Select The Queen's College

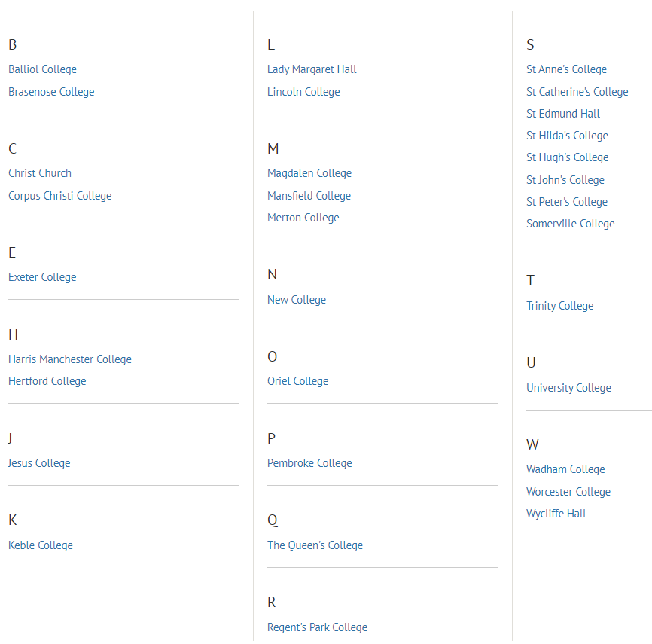pyautogui.click(x=315, y=545)
